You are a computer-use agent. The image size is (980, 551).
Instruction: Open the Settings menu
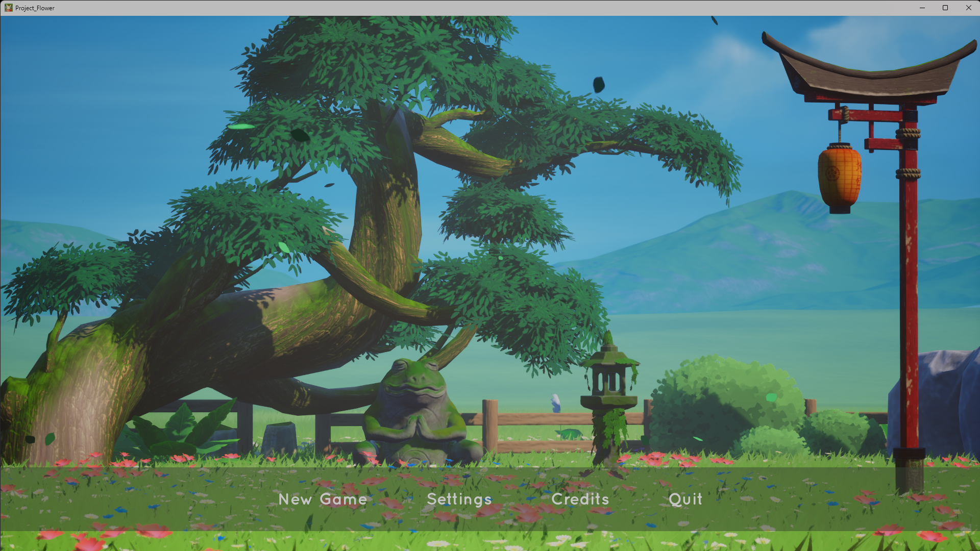[x=459, y=499]
